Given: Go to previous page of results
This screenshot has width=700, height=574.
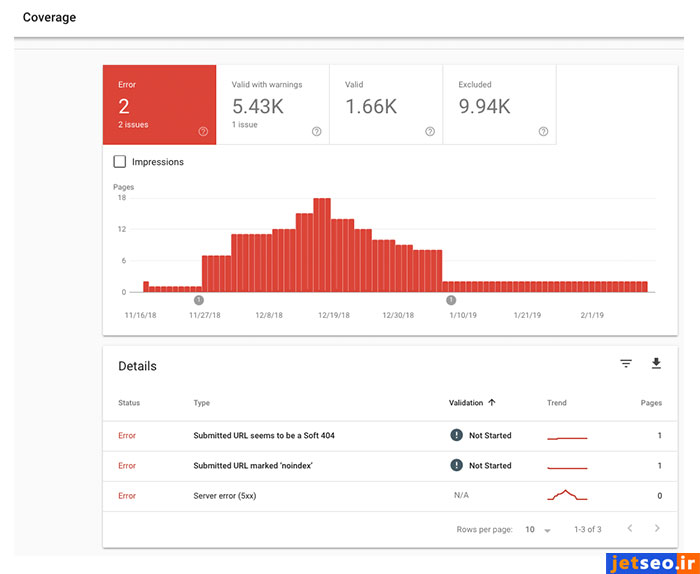Looking at the screenshot, I should pos(629,528).
